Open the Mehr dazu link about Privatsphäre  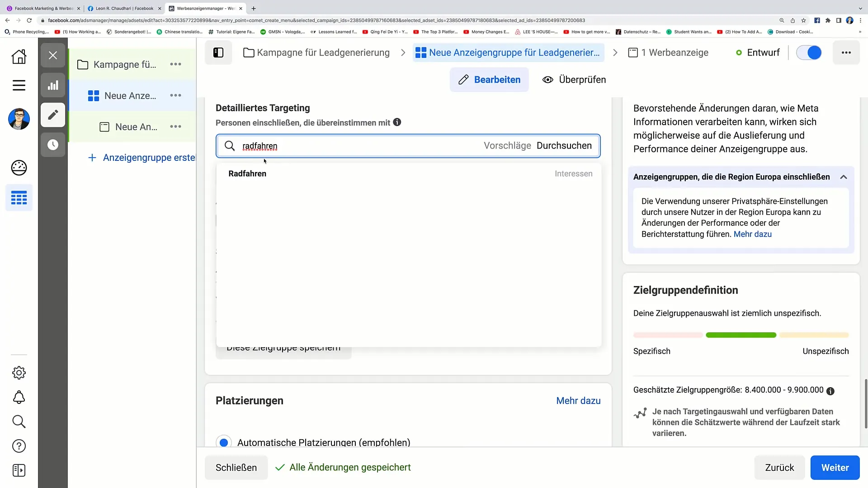[752, 234]
